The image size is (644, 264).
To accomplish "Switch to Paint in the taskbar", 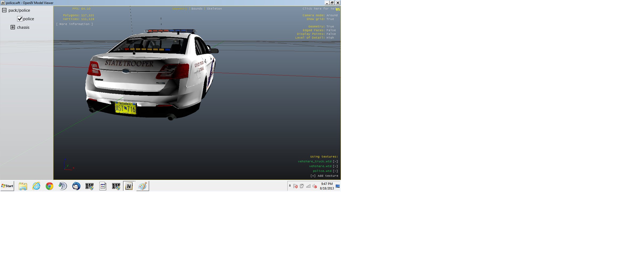I will click(142, 186).
